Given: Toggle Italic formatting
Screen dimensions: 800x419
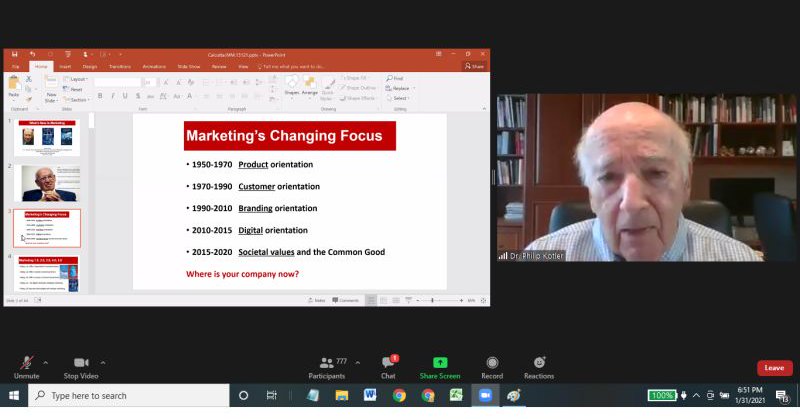Looking at the screenshot, I should [x=112, y=96].
